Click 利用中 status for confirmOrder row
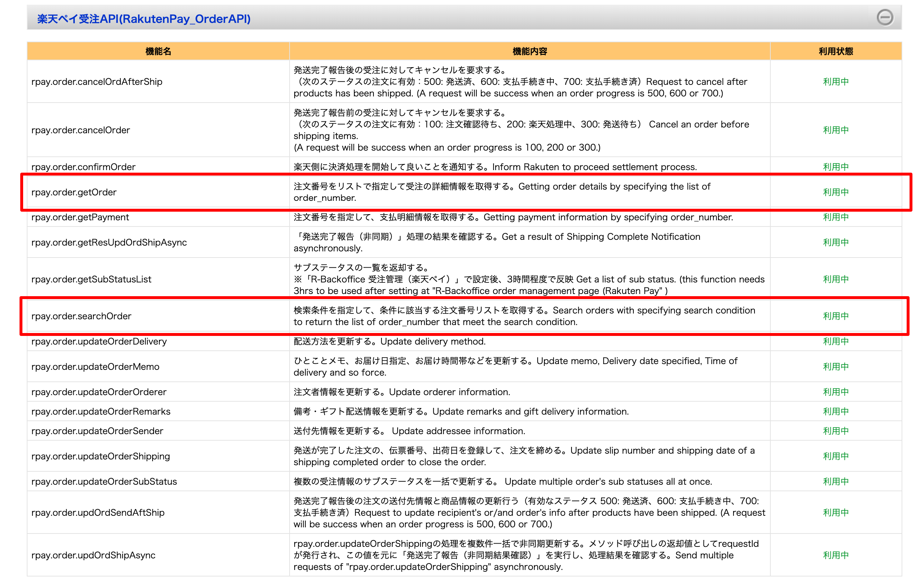This screenshot has height=579, width=924. [x=835, y=167]
